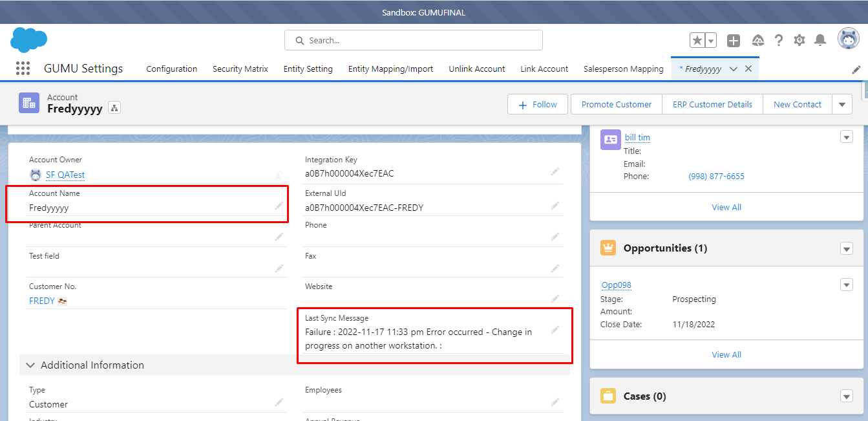Click the ERP Customer Details button

tap(712, 104)
